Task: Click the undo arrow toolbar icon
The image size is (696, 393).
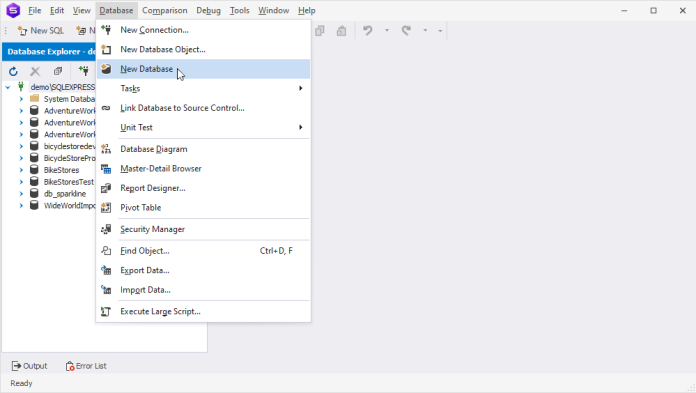Action: coord(368,30)
